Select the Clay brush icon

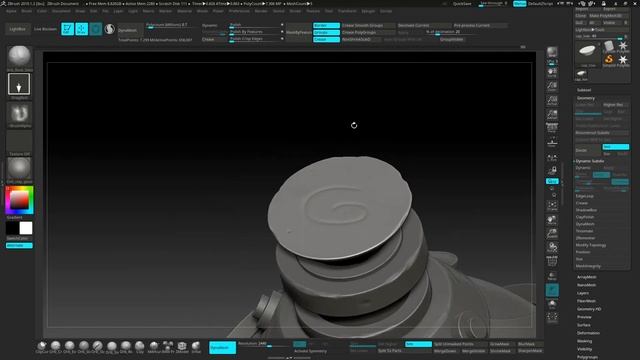[140, 347]
